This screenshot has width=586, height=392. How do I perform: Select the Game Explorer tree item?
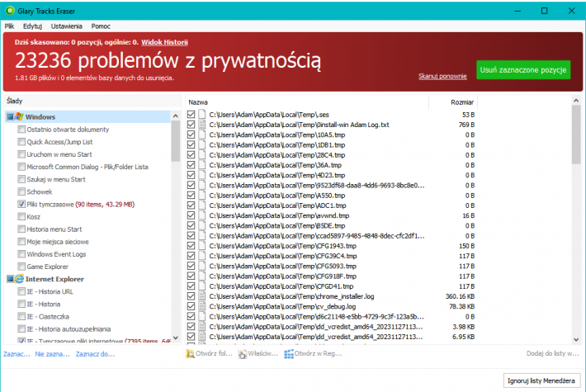coord(48,267)
